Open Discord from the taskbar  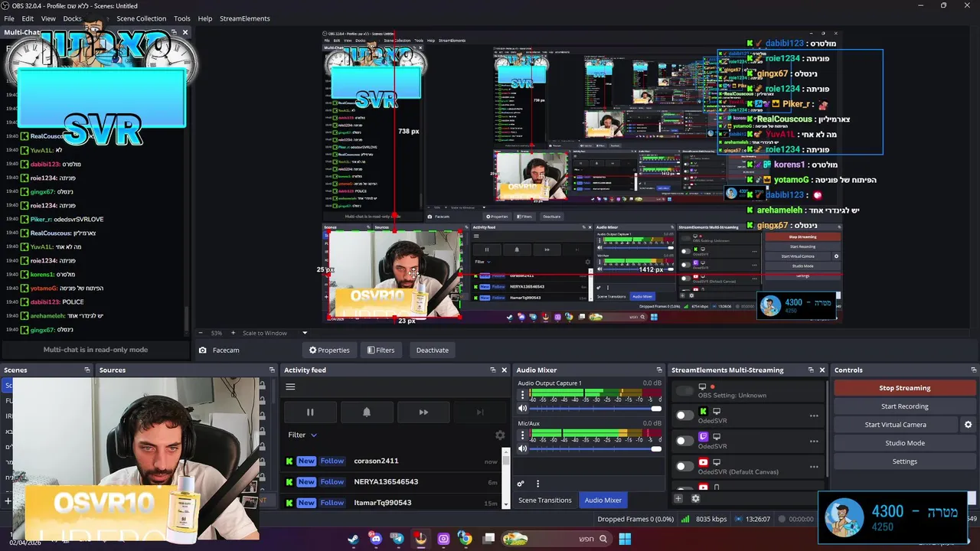[375, 539]
